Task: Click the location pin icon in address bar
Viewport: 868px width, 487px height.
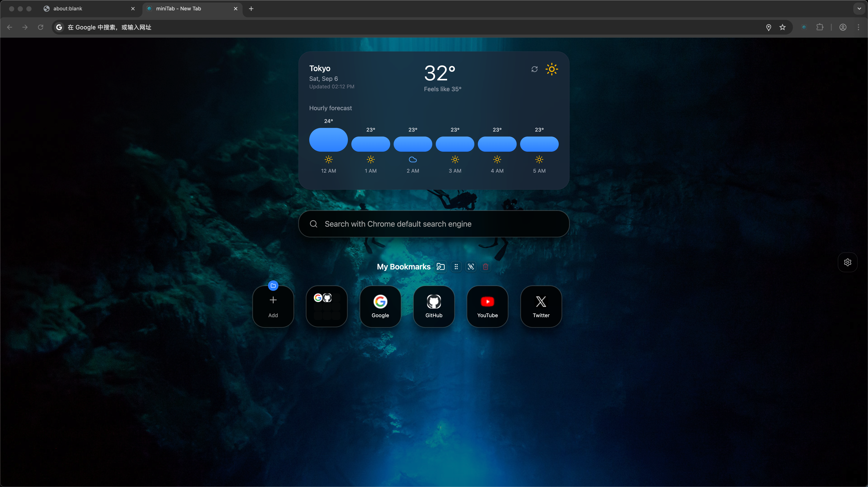Action: 769,27
